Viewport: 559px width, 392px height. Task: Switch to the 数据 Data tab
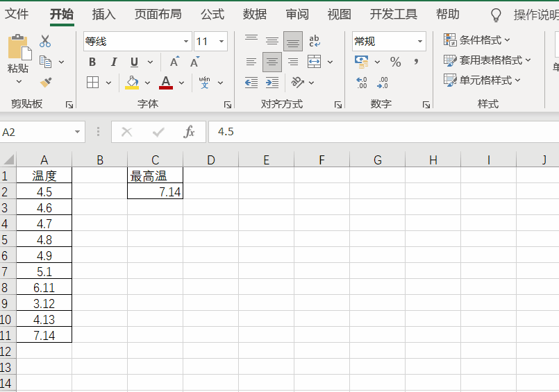(255, 15)
